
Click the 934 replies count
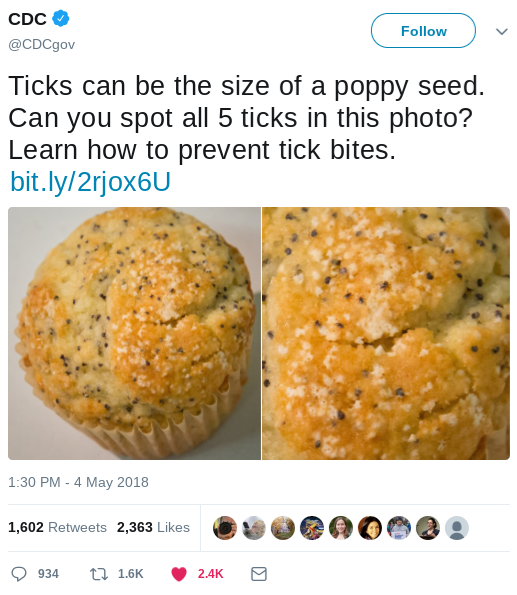(48, 574)
